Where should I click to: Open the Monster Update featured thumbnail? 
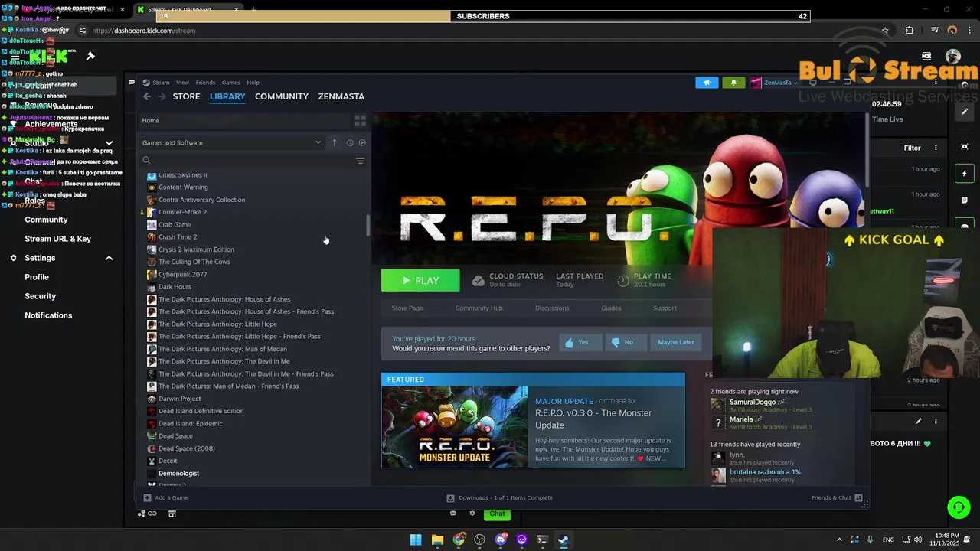point(455,427)
